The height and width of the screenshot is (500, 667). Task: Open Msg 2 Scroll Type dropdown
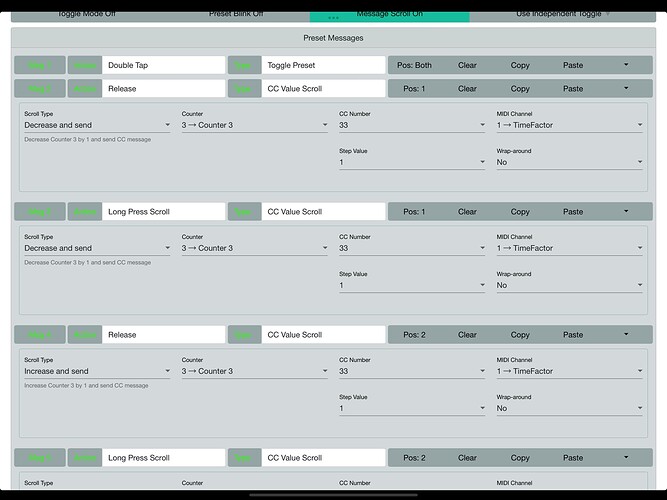coord(97,125)
